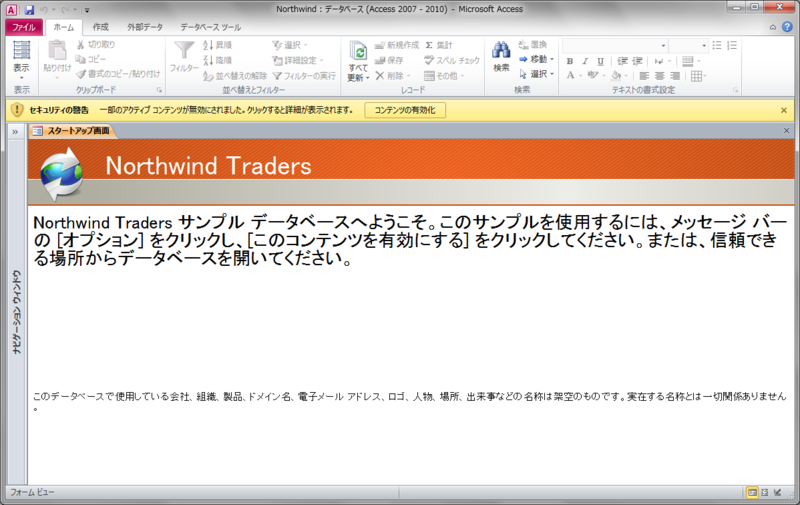Open the filter 選択 dropdown in sort group

click(x=290, y=45)
